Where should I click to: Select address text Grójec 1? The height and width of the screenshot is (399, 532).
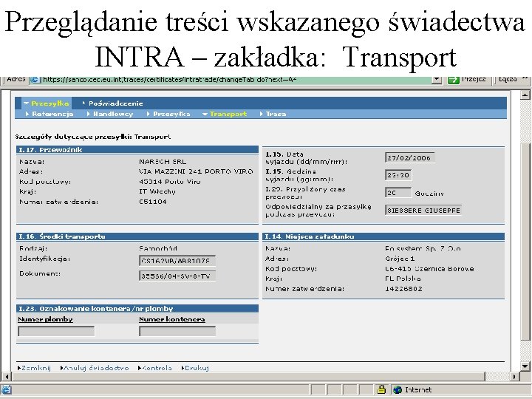click(x=400, y=259)
